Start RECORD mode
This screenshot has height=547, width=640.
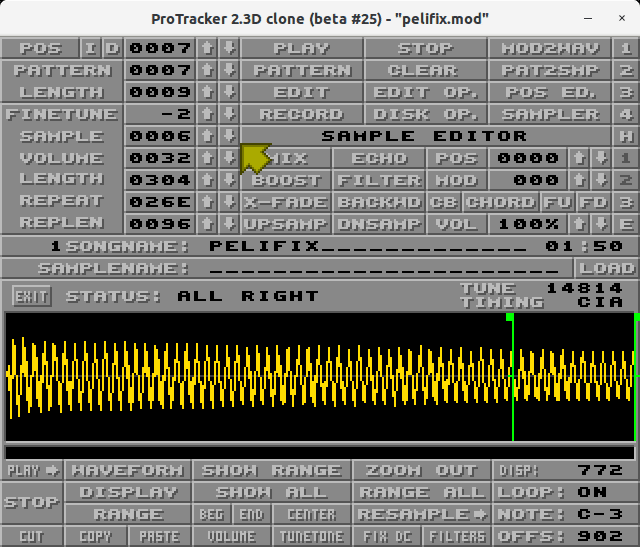click(302, 114)
